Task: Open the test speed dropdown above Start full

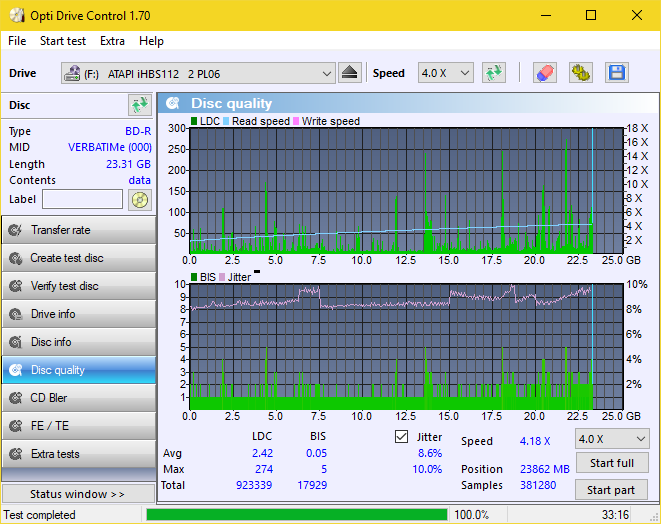Action: click(612, 439)
